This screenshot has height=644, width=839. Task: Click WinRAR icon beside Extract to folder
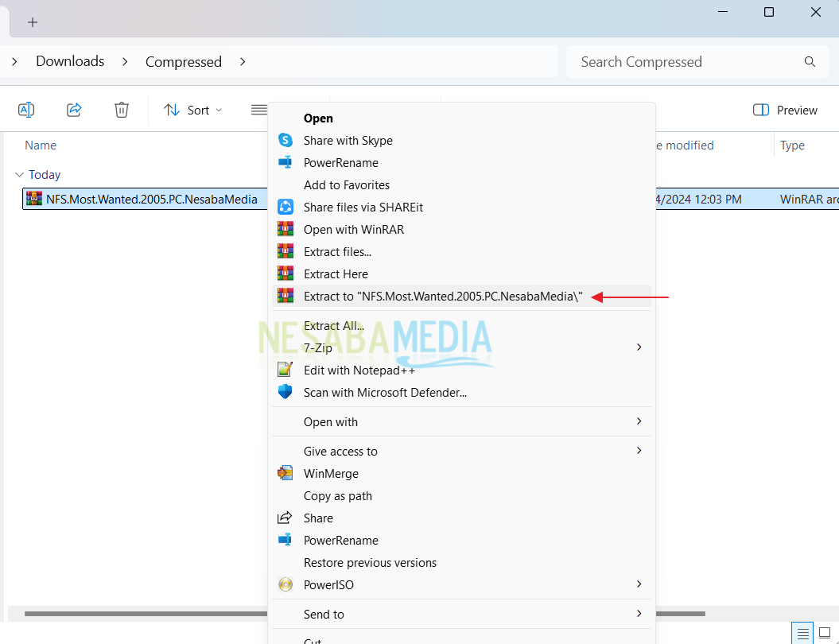[285, 296]
